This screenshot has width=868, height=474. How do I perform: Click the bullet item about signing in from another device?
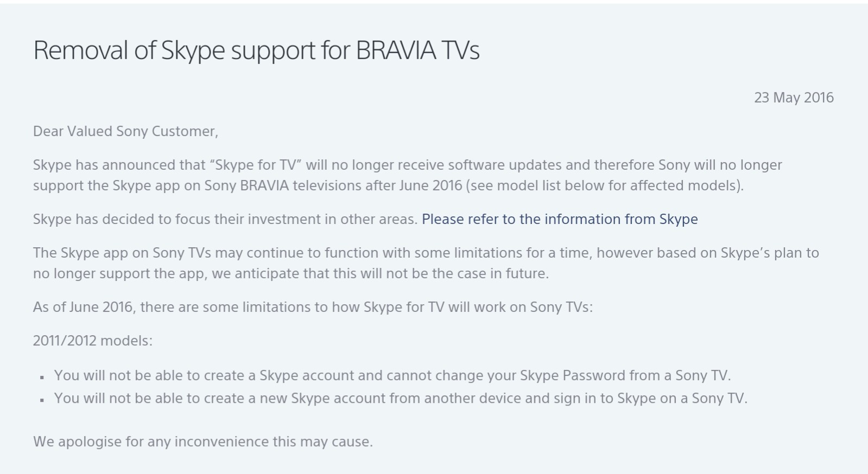(401, 398)
